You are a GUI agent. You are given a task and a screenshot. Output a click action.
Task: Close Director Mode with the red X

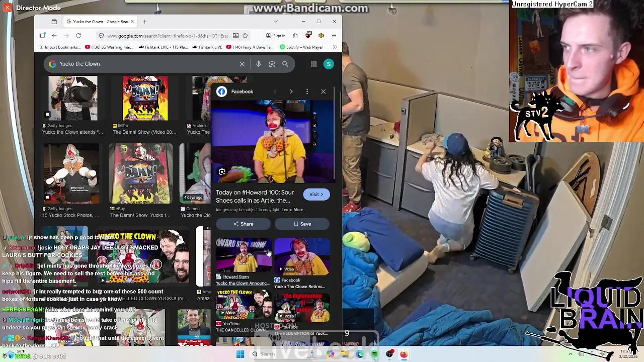pyautogui.click(x=7, y=8)
